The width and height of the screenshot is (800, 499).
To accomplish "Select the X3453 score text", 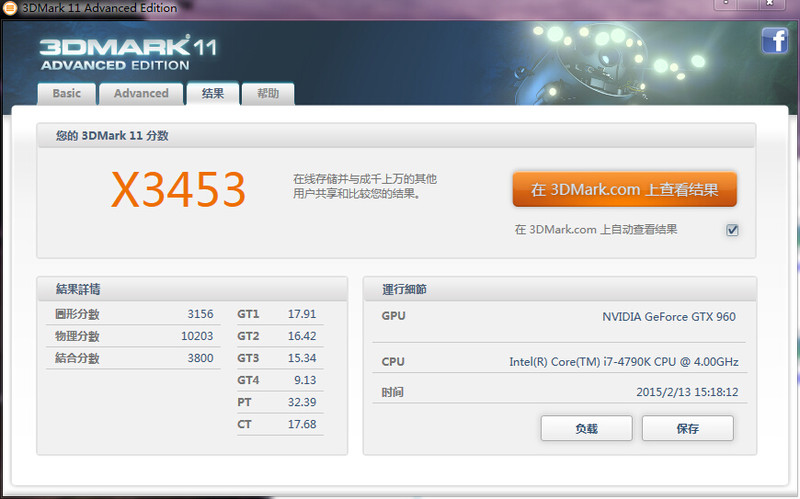I will (179, 189).
